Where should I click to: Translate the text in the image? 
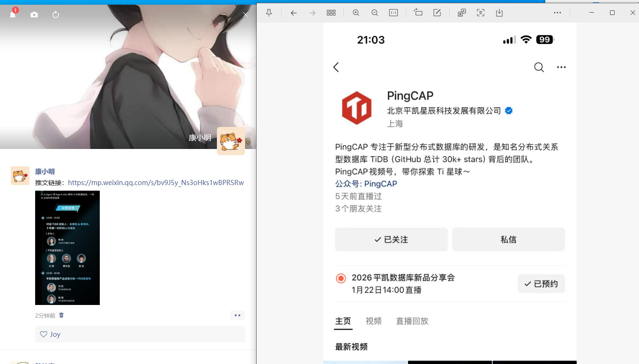(462, 13)
